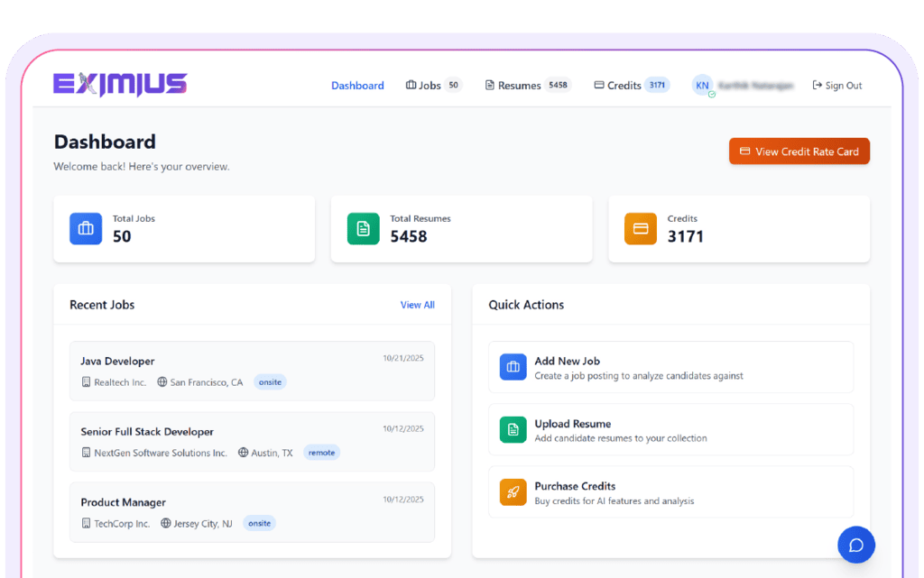Click the Purchase Credits rocket icon

click(513, 492)
